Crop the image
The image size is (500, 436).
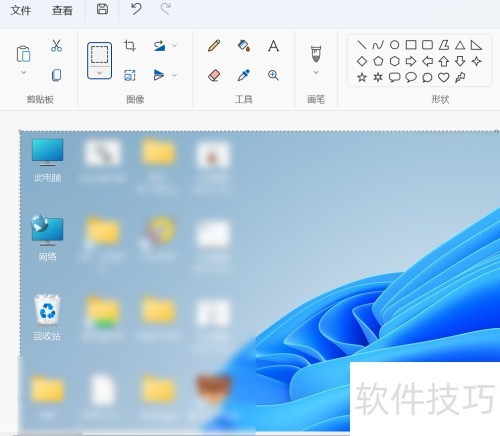130,45
